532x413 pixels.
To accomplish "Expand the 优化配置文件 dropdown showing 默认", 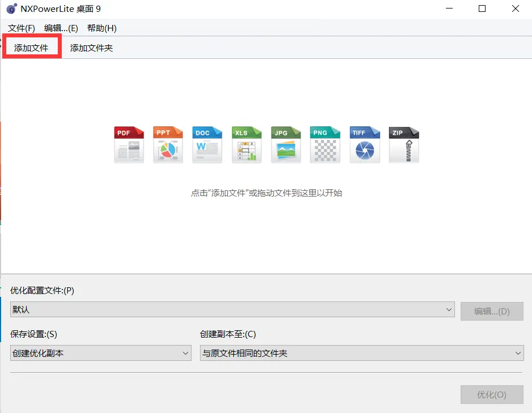I will click(232, 309).
